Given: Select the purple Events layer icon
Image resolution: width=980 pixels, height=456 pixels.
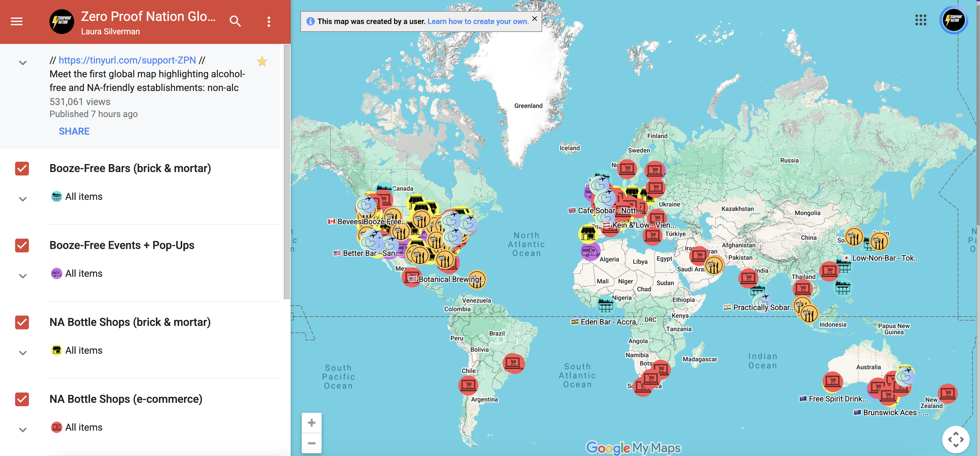Looking at the screenshot, I should 56,273.
